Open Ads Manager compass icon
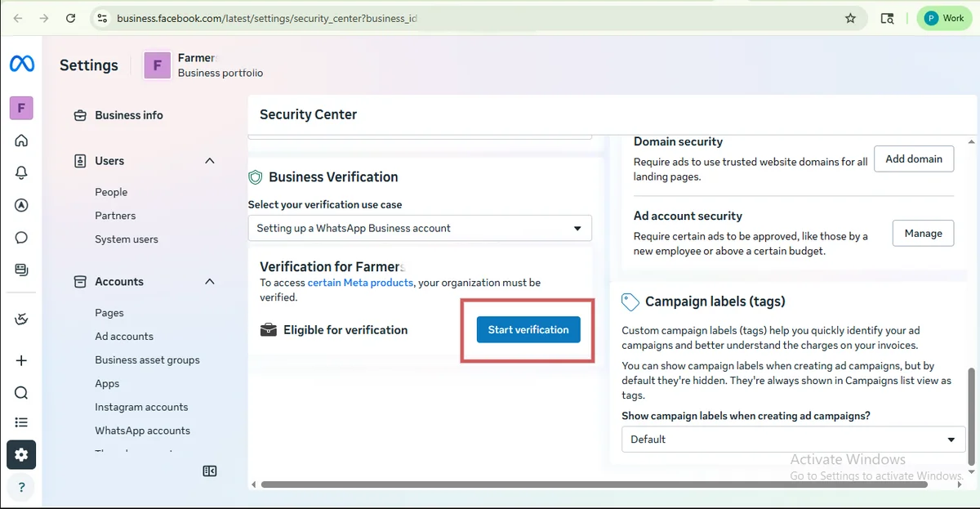 [21, 205]
